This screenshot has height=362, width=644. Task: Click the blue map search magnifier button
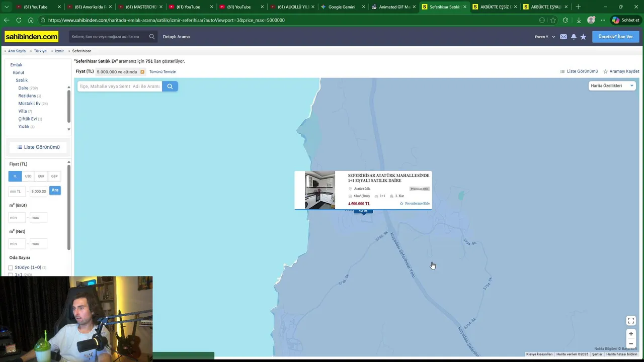(170, 86)
